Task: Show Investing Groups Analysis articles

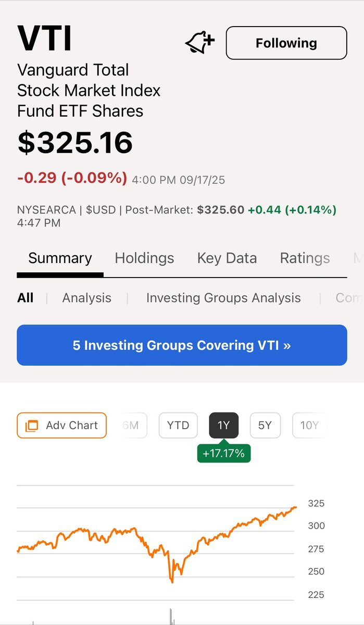Action: pyautogui.click(x=223, y=298)
